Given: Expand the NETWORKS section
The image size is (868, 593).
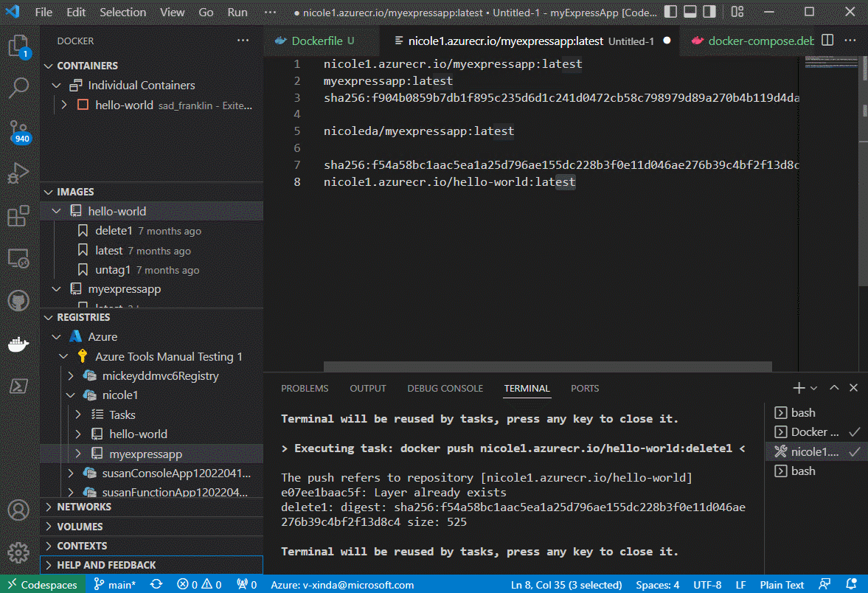Looking at the screenshot, I should [x=152, y=507].
